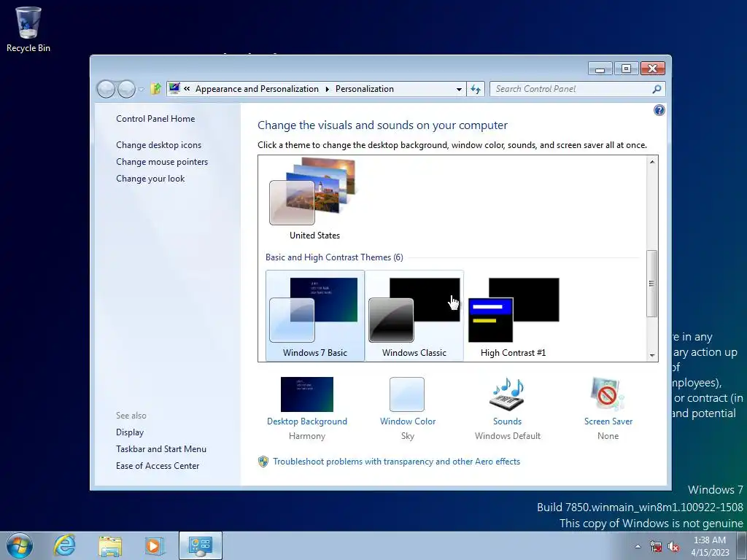Click the theme list scrollbar thumb
Viewport: 747px width, 560px height.
(651, 284)
